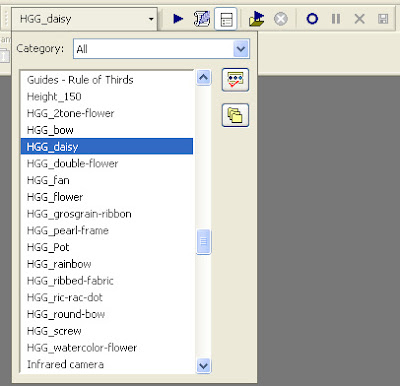Select HGG_screw script

107,331
